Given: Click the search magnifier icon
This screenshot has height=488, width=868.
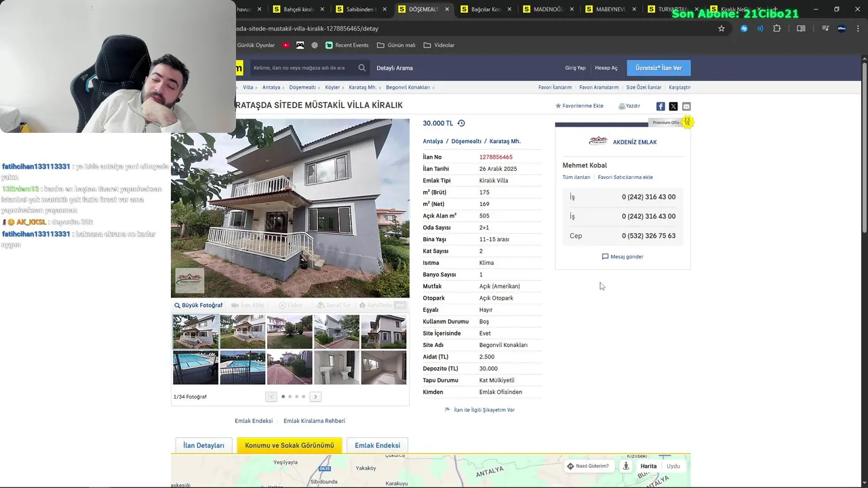Looking at the screenshot, I should click(x=362, y=68).
